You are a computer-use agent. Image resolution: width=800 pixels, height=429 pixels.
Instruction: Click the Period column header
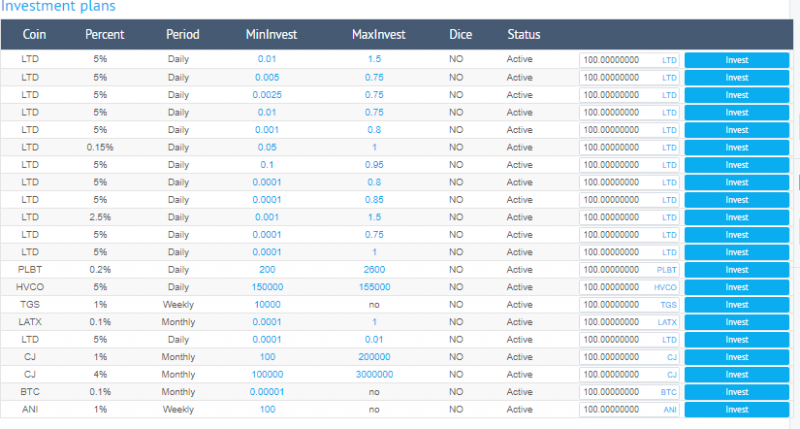coord(182,34)
